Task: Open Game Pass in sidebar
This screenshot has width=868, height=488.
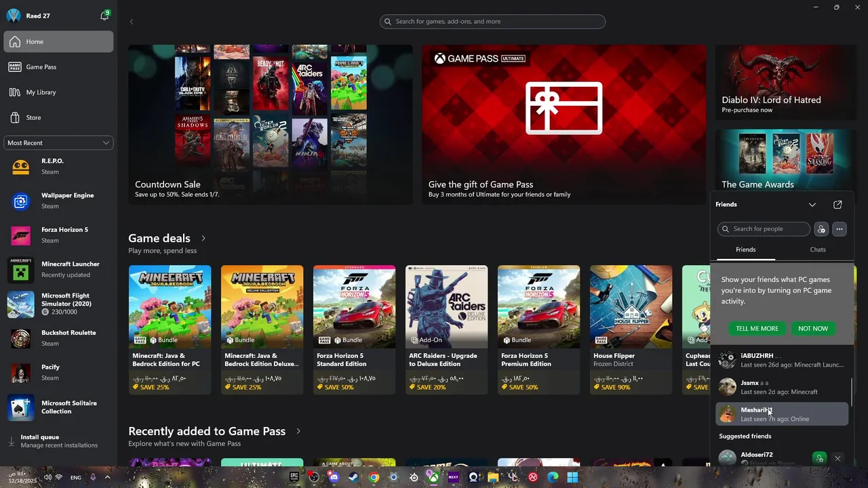Action: pyautogui.click(x=58, y=67)
